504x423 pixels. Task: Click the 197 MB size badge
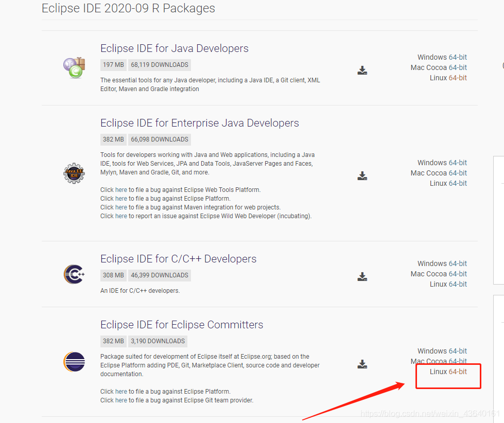point(113,65)
